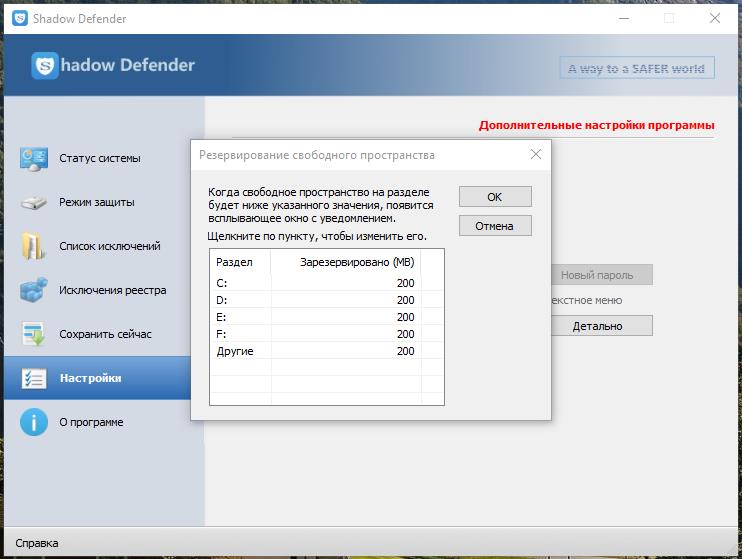Select the settings checklist icon
Viewport: 742px width, 559px height.
34,378
